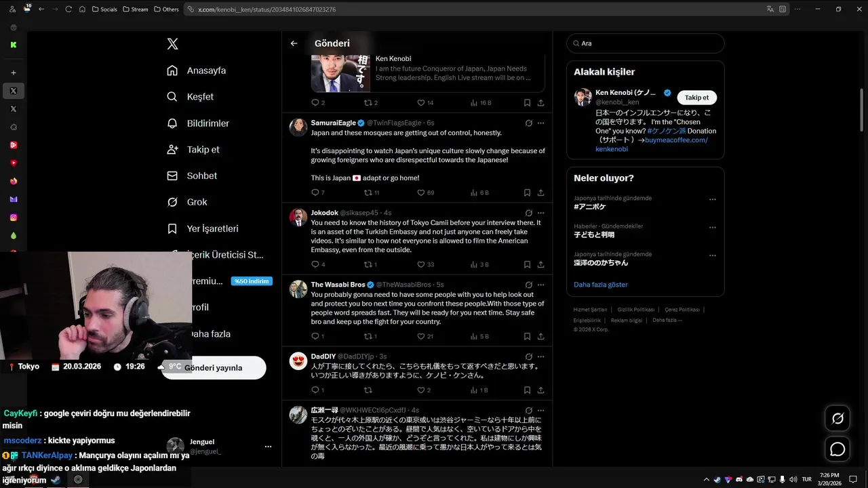Viewport: 868px width, 488px height.
Task: Click TUR language indicator in taskbar
Action: 807,479
